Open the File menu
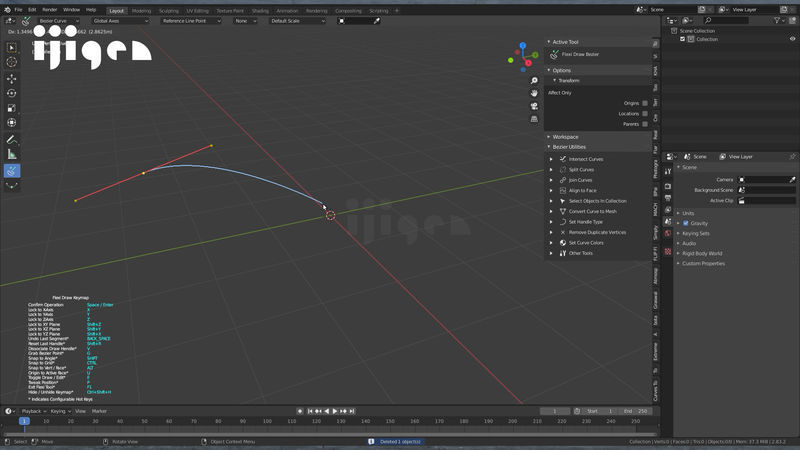 point(18,10)
